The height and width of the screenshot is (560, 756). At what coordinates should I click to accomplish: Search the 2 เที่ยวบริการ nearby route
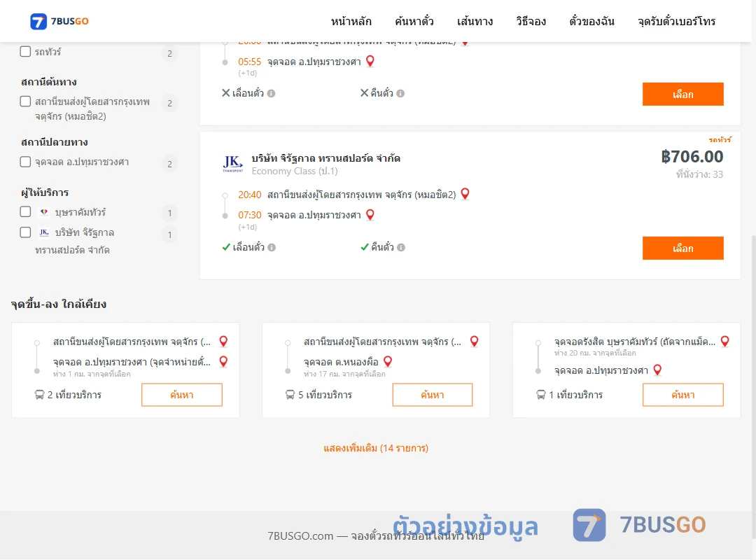pos(182,395)
